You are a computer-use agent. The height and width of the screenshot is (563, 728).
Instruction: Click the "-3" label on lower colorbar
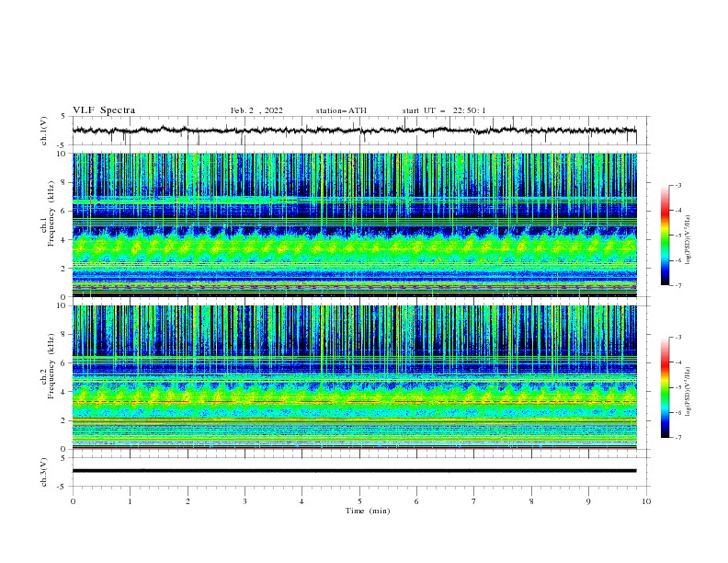(678, 338)
